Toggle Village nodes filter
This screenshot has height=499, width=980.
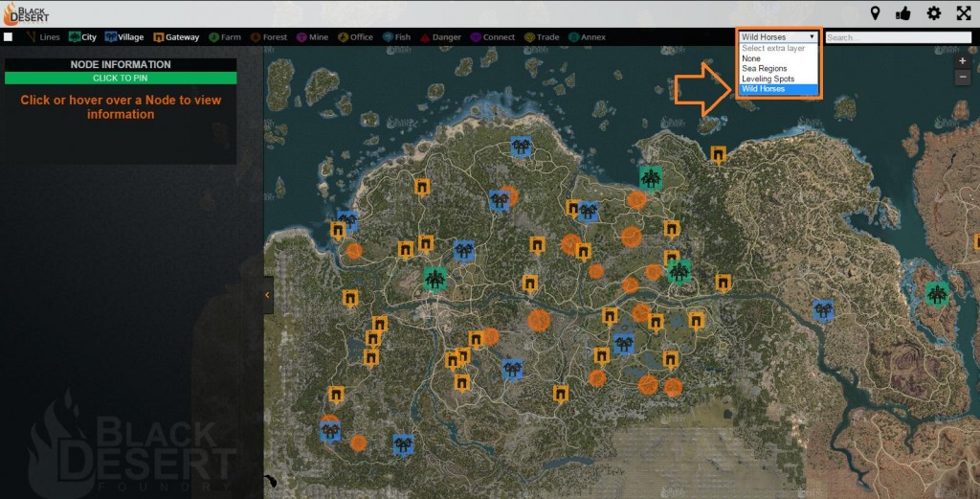pyautogui.click(x=124, y=37)
